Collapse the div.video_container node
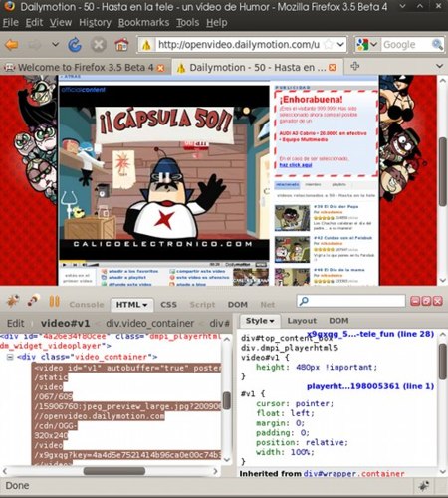The height and width of the screenshot is (498, 448). 10,357
